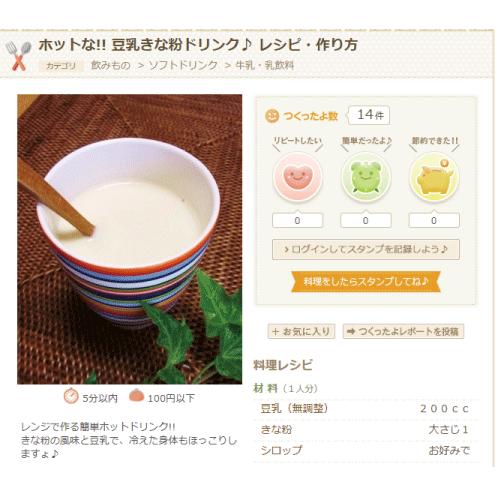
Task: Open the 飲みもの category breadcrumb
Action: [111, 65]
